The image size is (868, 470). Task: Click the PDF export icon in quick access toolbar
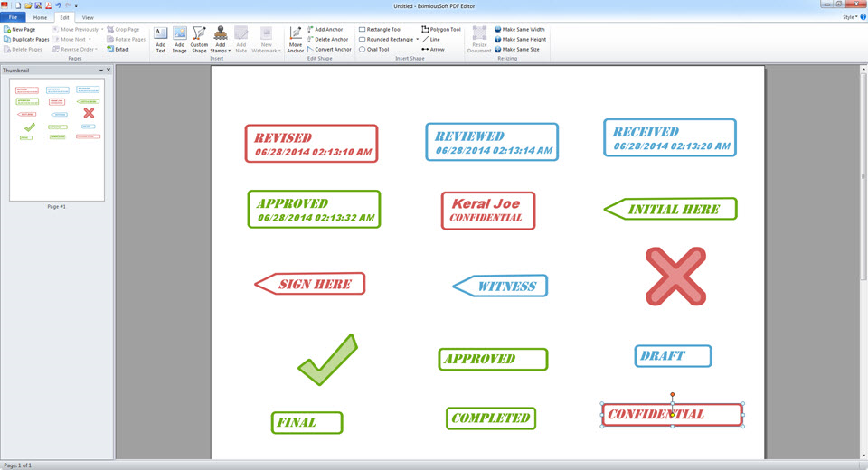(48, 5)
